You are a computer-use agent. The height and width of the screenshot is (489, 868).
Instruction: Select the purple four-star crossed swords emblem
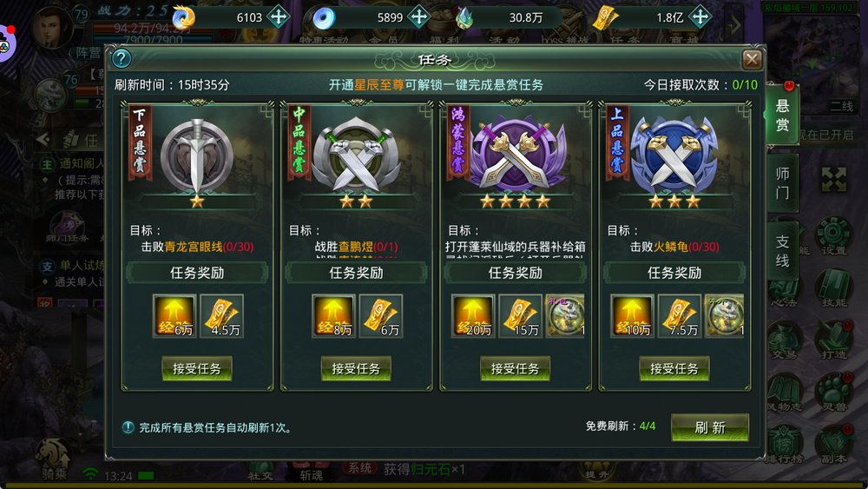(x=516, y=154)
